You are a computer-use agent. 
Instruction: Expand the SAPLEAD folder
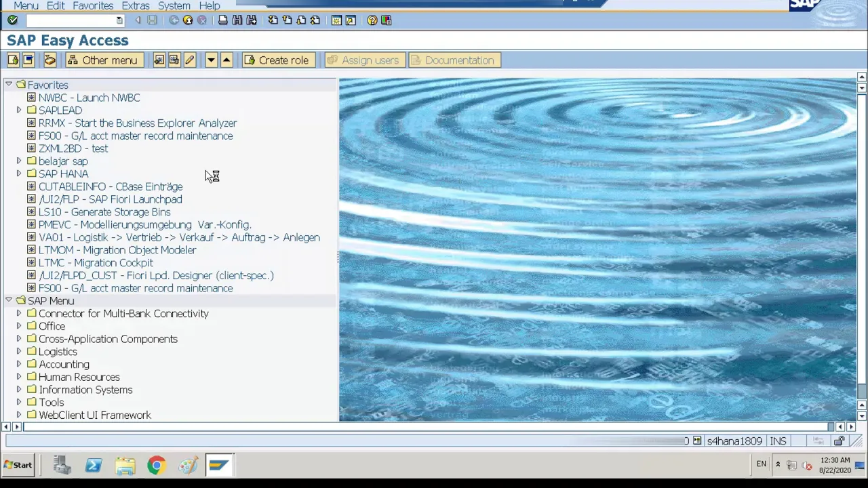[19, 110]
